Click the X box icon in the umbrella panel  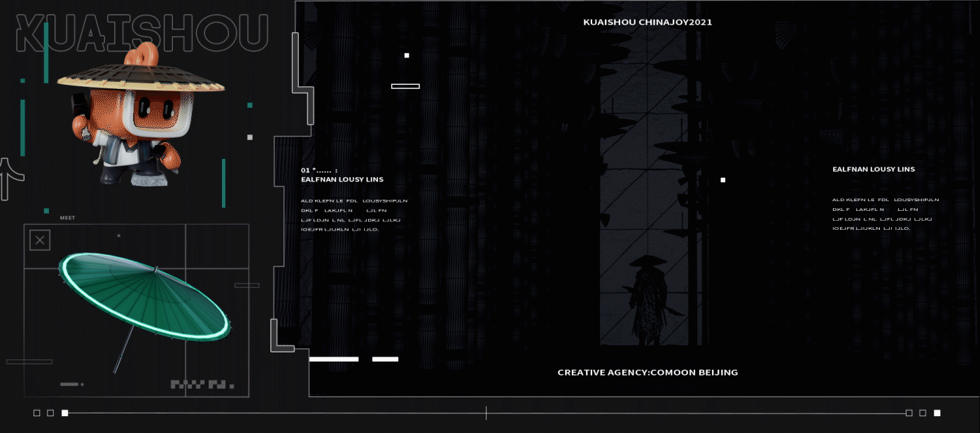click(x=40, y=240)
